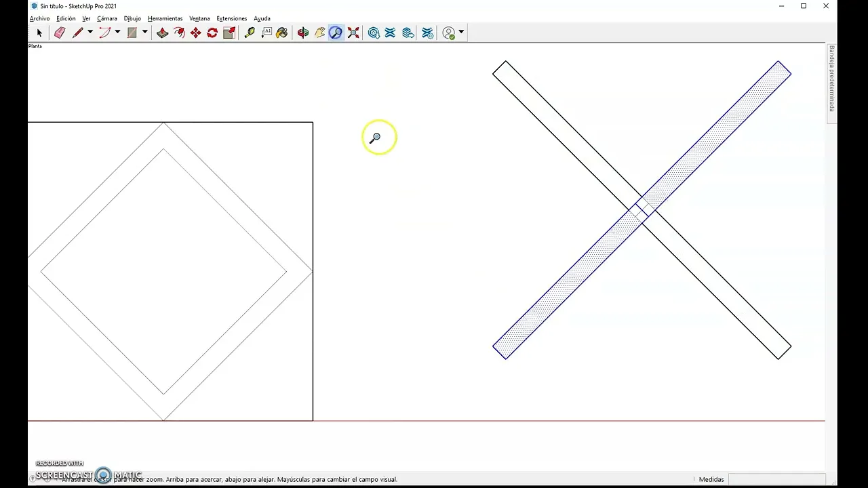The width and height of the screenshot is (868, 488).
Task: Open the Extension Manager
Action: coord(427,33)
